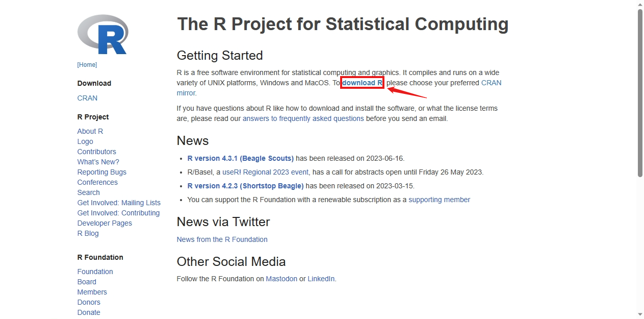Open the [Home] link under logo
The width and height of the screenshot is (644, 319).
pos(87,65)
